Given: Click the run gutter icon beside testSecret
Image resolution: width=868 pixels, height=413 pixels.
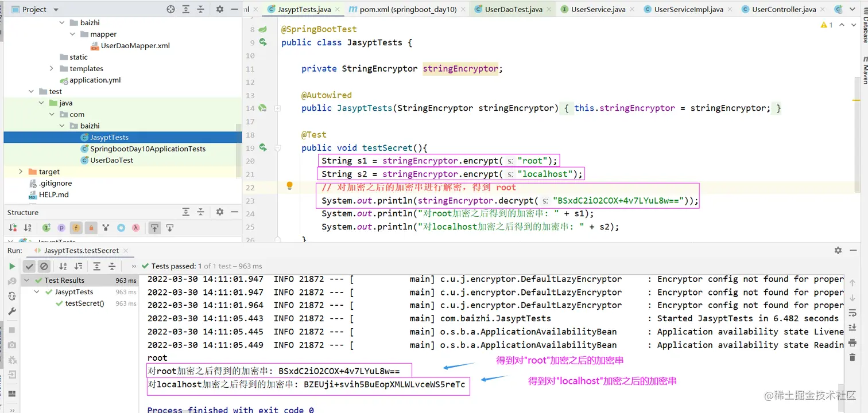Looking at the screenshot, I should (263, 147).
